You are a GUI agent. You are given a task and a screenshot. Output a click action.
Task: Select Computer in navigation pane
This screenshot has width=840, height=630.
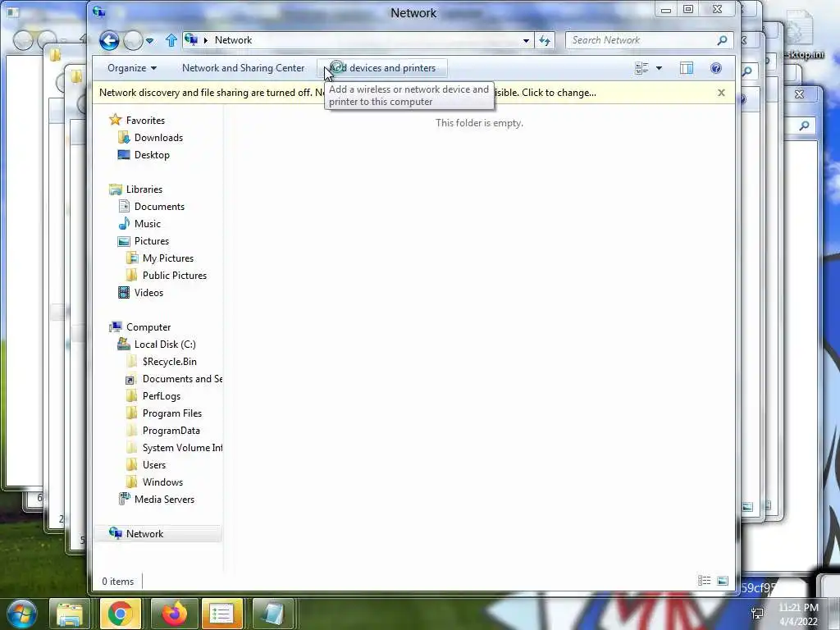coord(148,326)
